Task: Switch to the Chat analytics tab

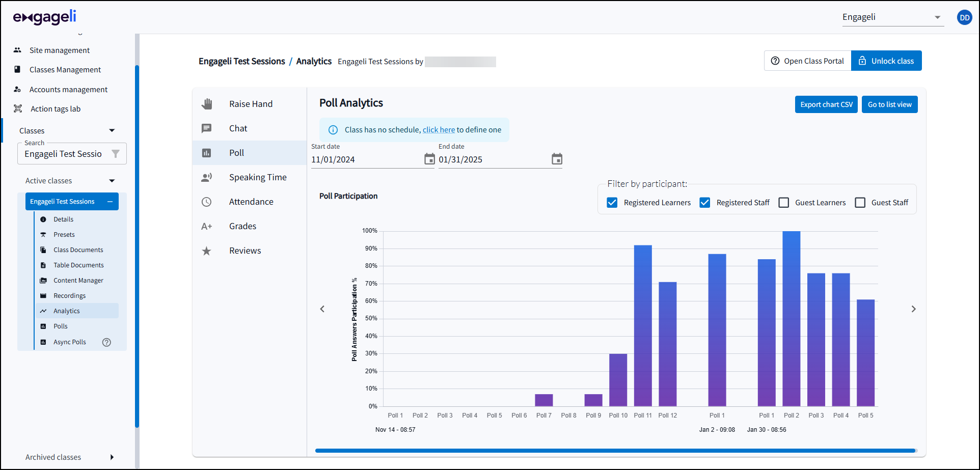Action: [250, 128]
